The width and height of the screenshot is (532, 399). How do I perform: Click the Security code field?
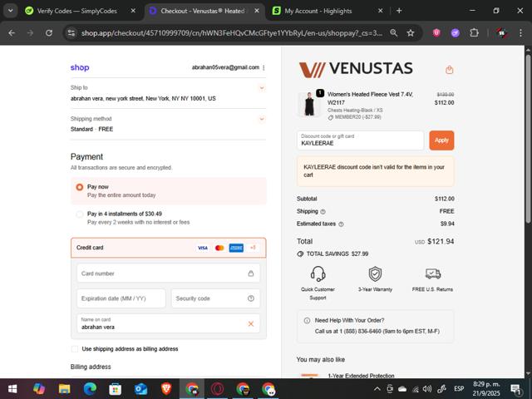pyautogui.click(x=216, y=298)
